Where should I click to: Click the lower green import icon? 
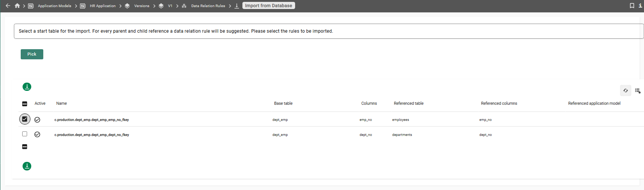tap(27, 166)
